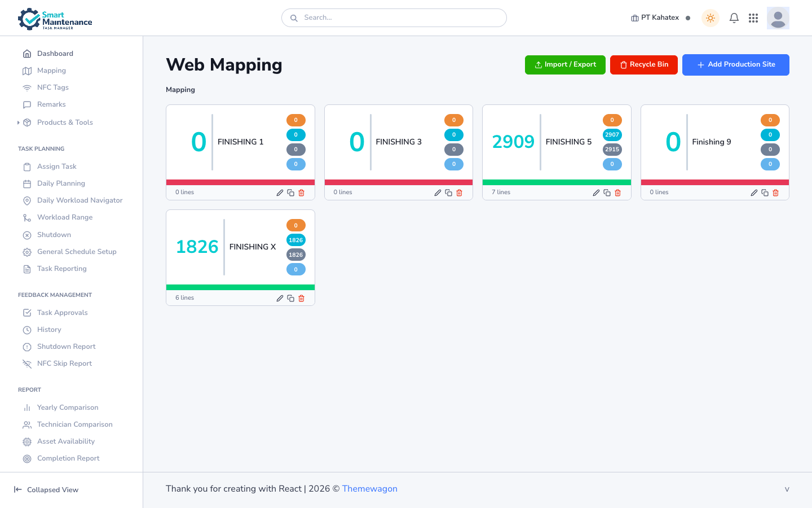Screen dimensions: 812x508
Task: Open the Themewagon footer link
Action: pyautogui.click(x=369, y=489)
